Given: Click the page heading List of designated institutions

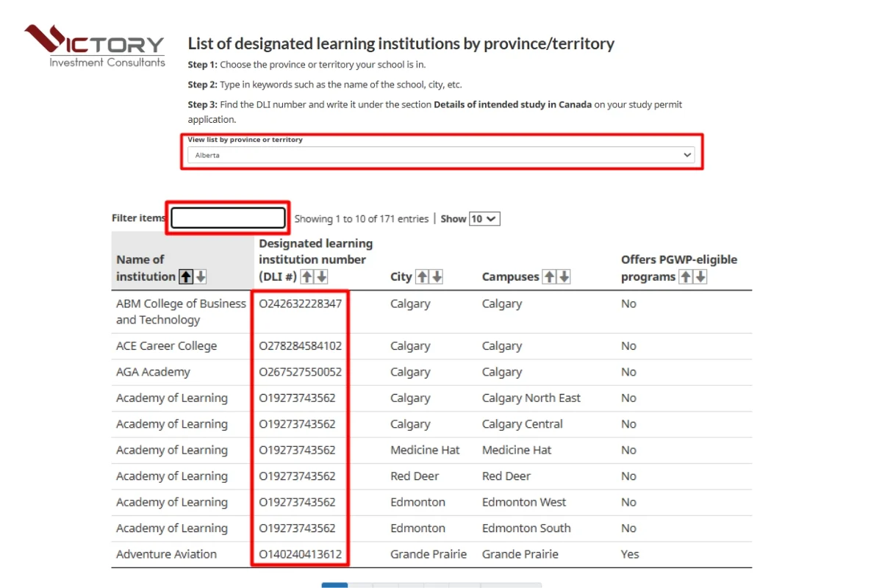Looking at the screenshot, I should (x=401, y=43).
